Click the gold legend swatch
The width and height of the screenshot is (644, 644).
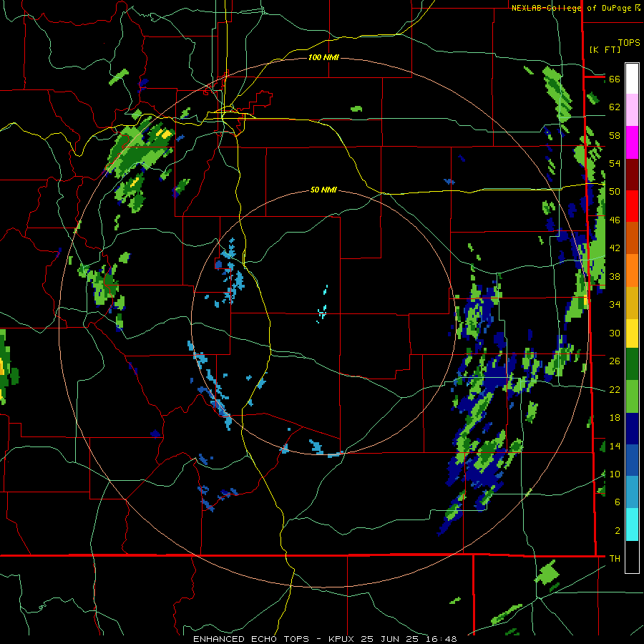click(x=632, y=303)
